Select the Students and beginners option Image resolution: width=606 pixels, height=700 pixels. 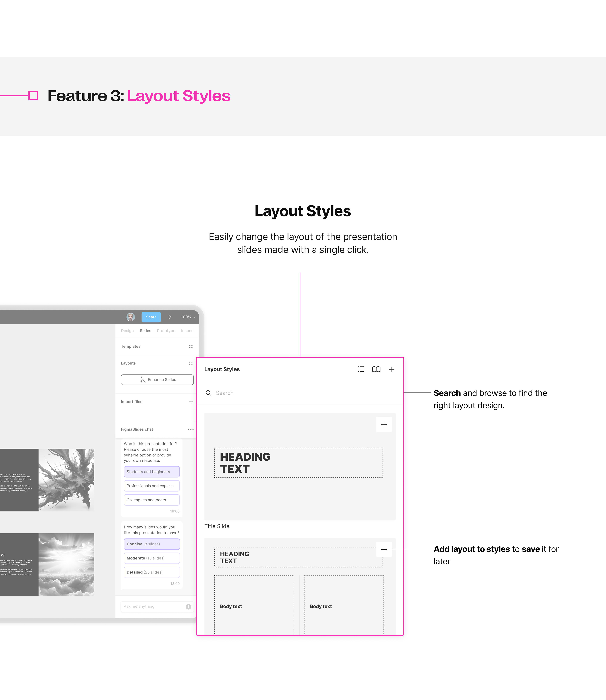[151, 472]
